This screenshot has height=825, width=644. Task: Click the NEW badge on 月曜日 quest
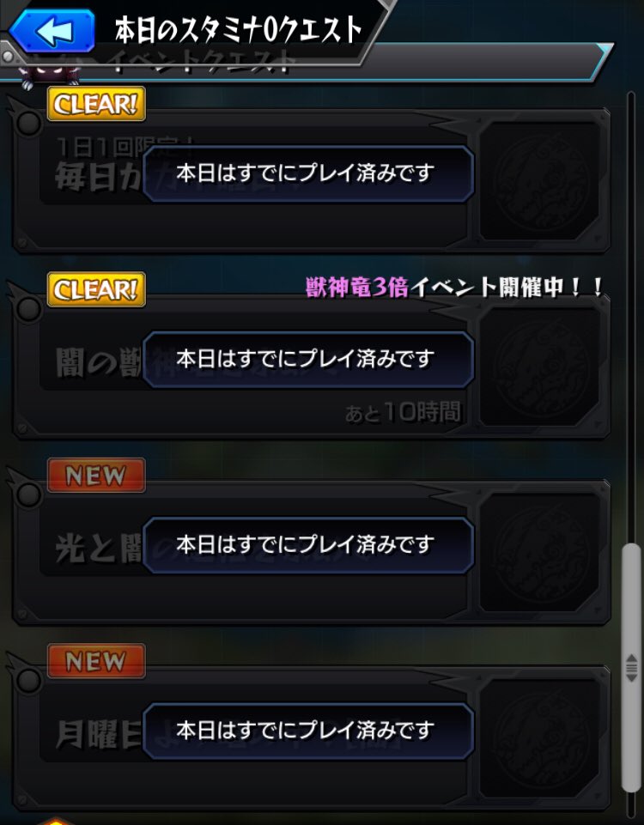(x=96, y=661)
